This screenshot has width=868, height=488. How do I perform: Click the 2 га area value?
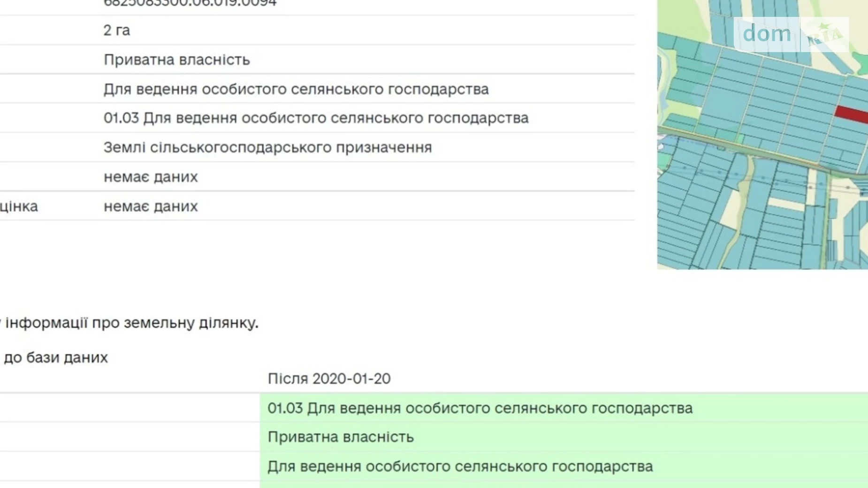click(x=117, y=30)
